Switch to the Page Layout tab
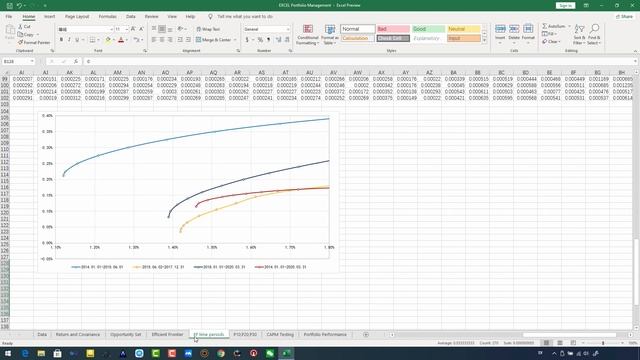The width and height of the screenshot is (640, 360). [x=77, y=17]
